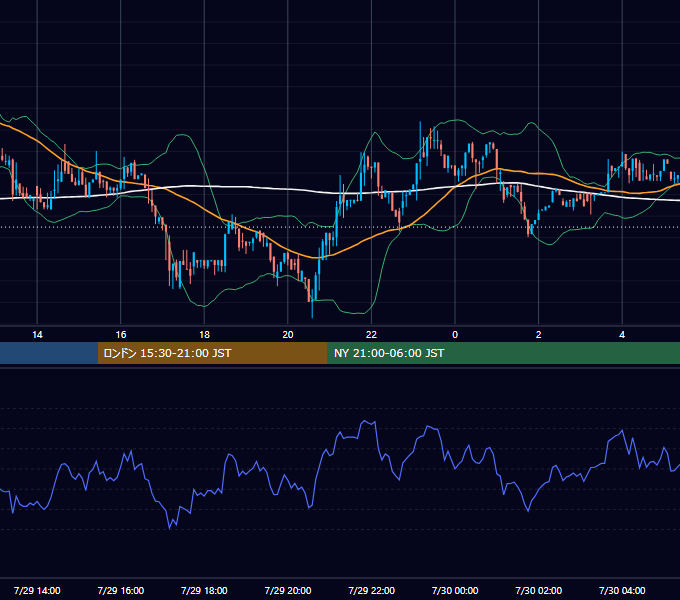This screenshot has height=600, width=680.
Task: Click the 20 hour axis label
Action: pyautogui.click(x=288, y=335)
